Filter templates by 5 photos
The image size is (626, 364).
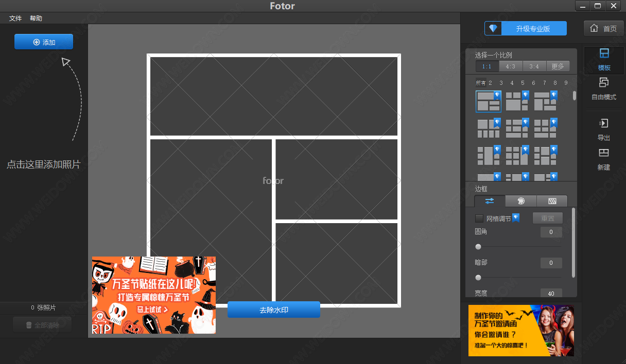(x=523, y=83)
